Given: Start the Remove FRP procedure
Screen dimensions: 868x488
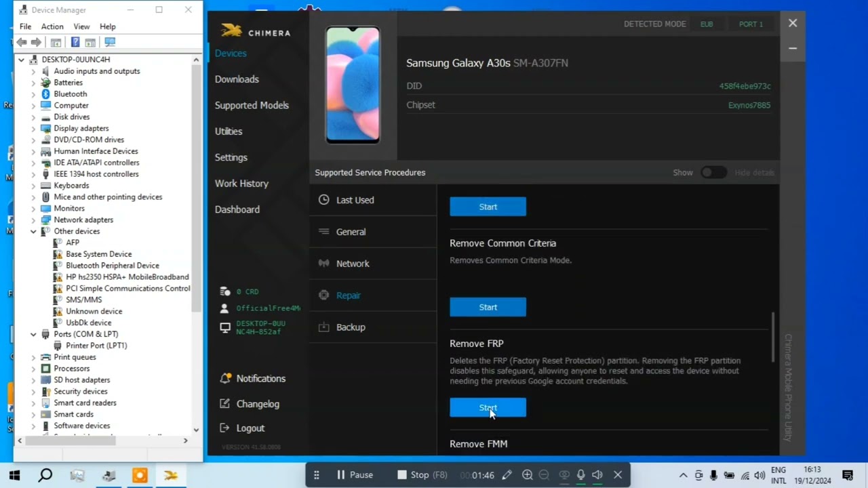Looking at the screenshot, I should point(488,407).
